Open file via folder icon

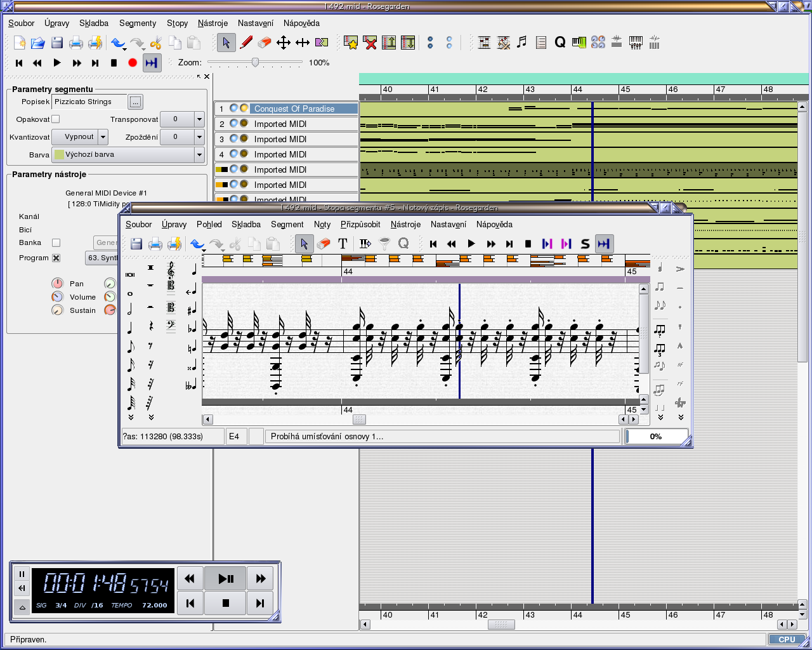(38, 43)
